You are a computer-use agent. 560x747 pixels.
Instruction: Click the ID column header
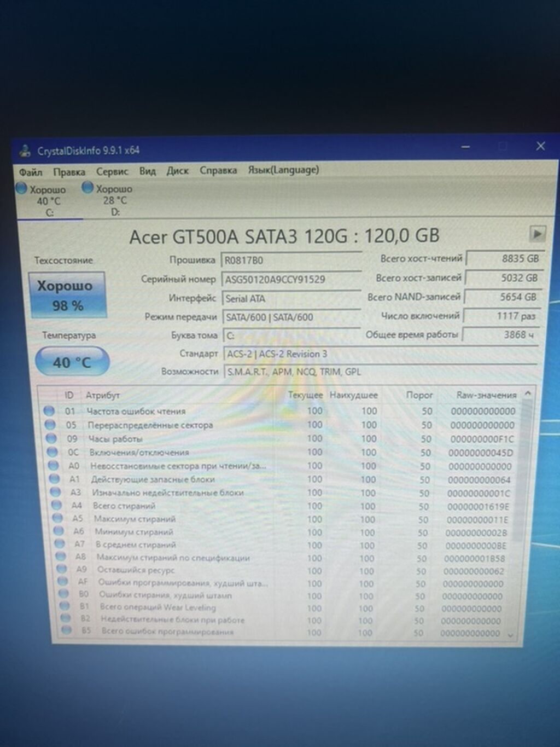click(x=69, y=395)
